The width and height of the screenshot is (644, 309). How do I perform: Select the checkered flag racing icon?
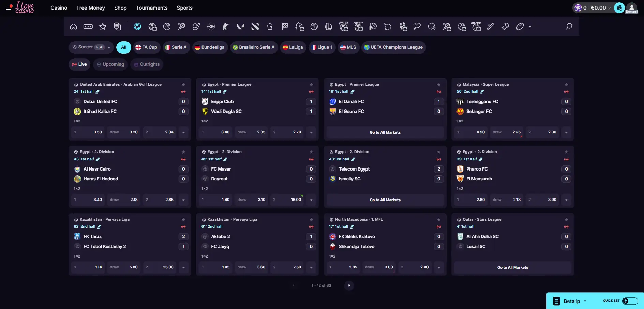coord(285,27)
